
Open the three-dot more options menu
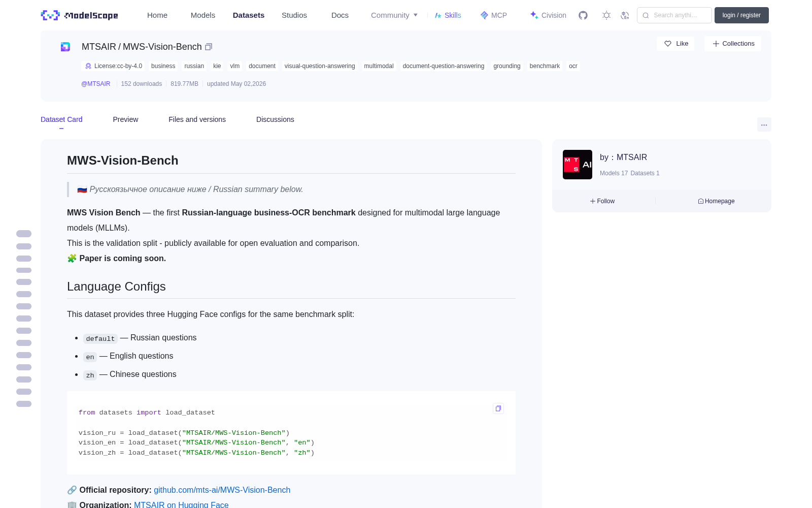[764, 124]
